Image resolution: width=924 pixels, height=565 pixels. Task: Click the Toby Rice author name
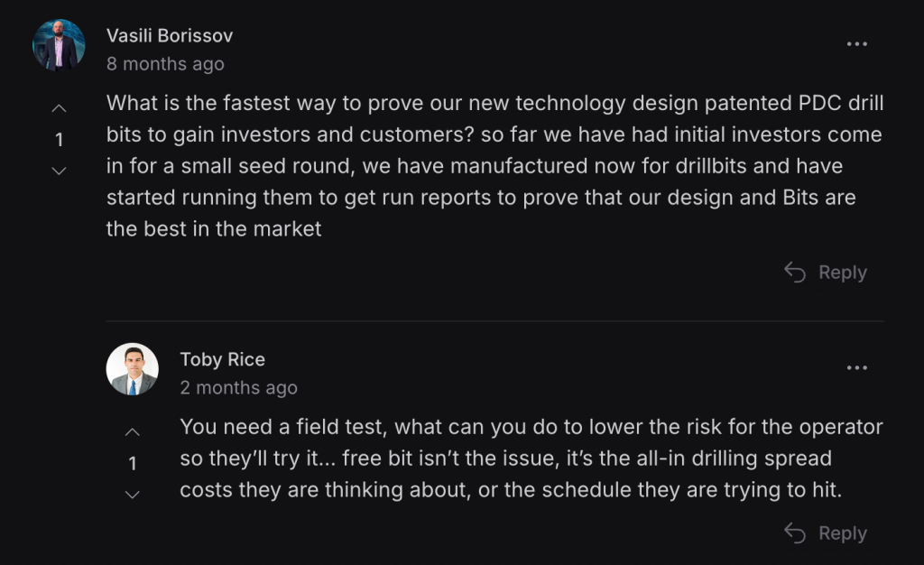coord(223,359)
